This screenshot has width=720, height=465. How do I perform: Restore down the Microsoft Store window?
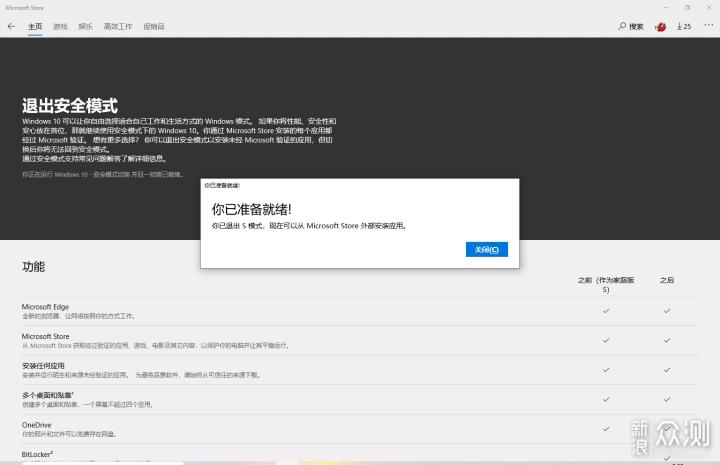click(x=687, y=7)
